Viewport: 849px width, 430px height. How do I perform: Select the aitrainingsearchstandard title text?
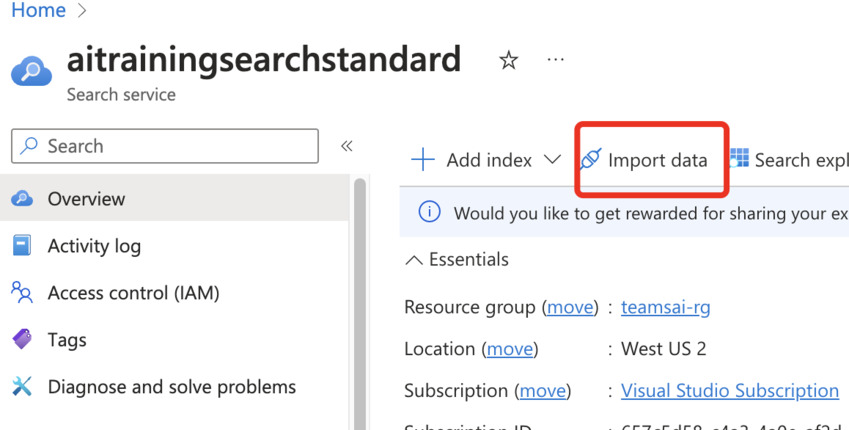pyautogui.click(x=264, y=60)
